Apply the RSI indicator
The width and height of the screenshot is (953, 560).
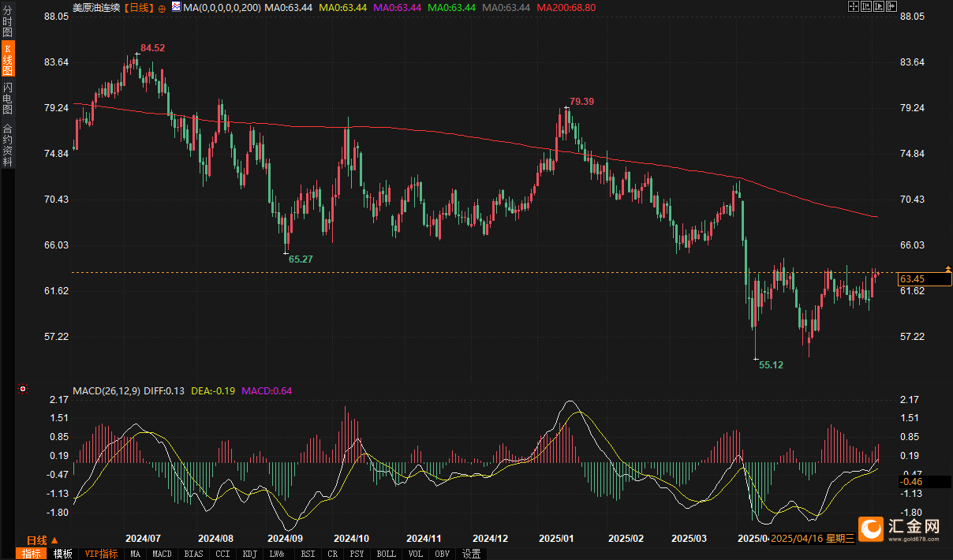308,554
